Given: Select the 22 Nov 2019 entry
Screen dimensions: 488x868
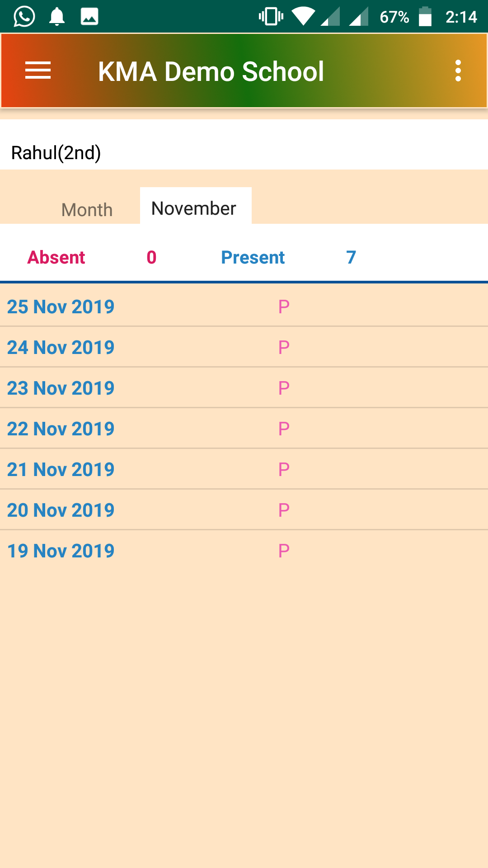Looking at the screenshot, I should 244,428.
